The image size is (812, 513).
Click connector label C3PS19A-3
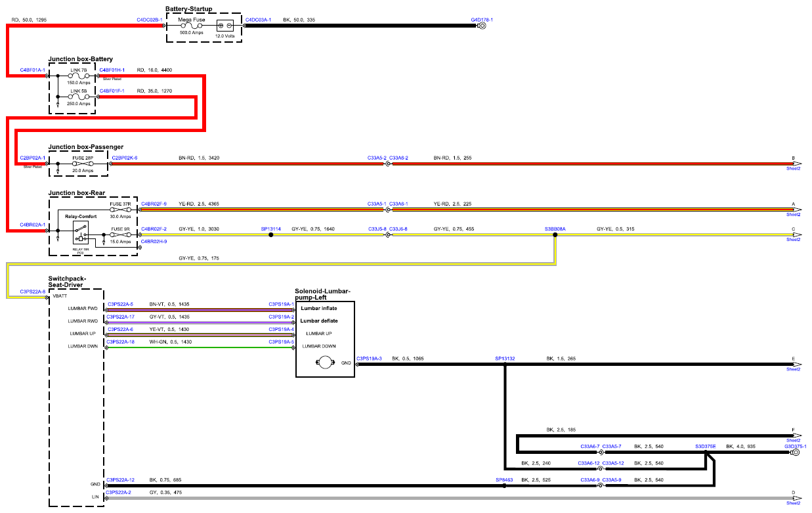[x=369, y=359]
